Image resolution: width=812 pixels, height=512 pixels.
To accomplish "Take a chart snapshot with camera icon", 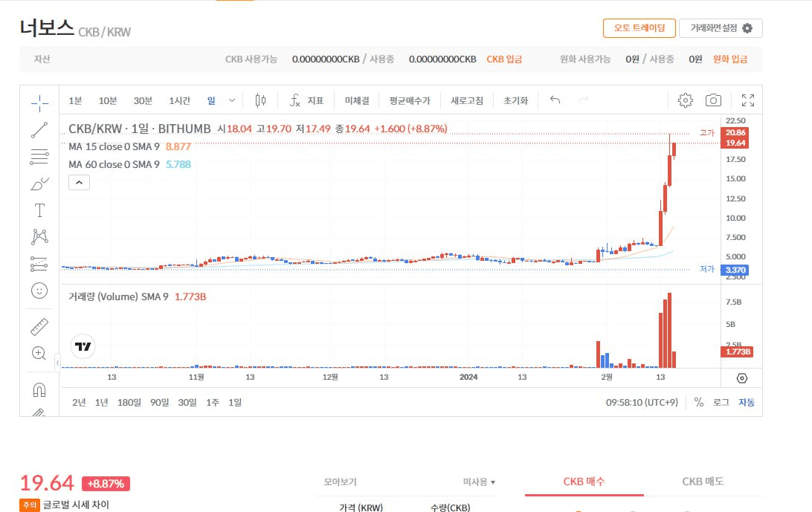I will pyautogui.click(x=713, y=100).
